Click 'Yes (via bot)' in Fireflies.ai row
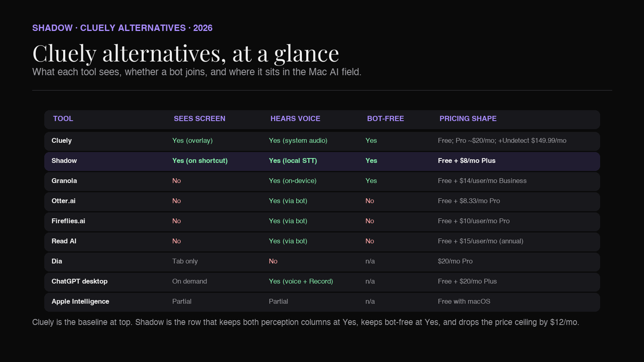Image resolution: width=644 pixels, height=362 pixels. tap(288, 221)
